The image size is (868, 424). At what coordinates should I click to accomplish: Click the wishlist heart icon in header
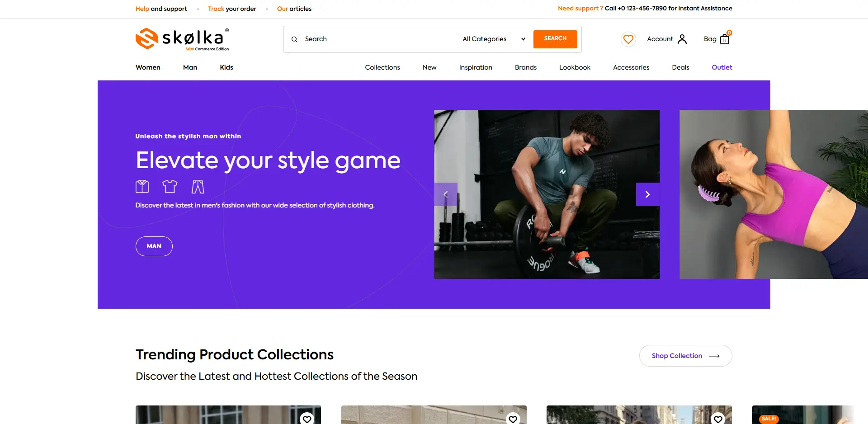click(x=628, y=39)
